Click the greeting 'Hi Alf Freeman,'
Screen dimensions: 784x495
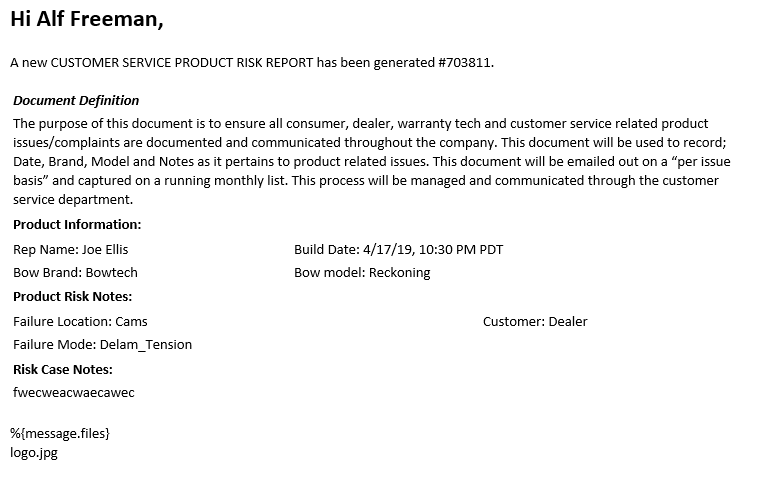coord(87,19)
